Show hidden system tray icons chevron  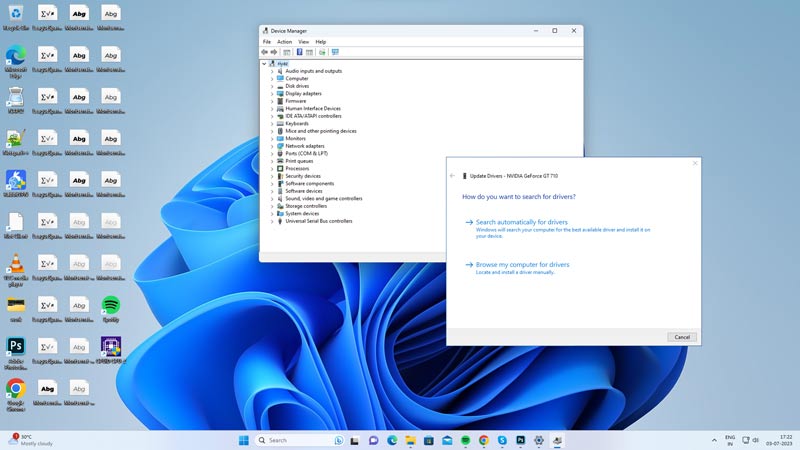click(x=714, y=440)
